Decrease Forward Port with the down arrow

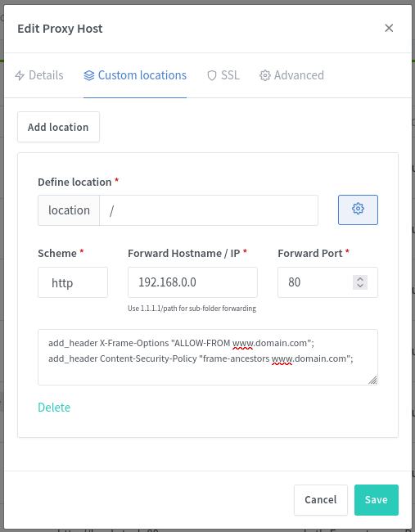360,286
